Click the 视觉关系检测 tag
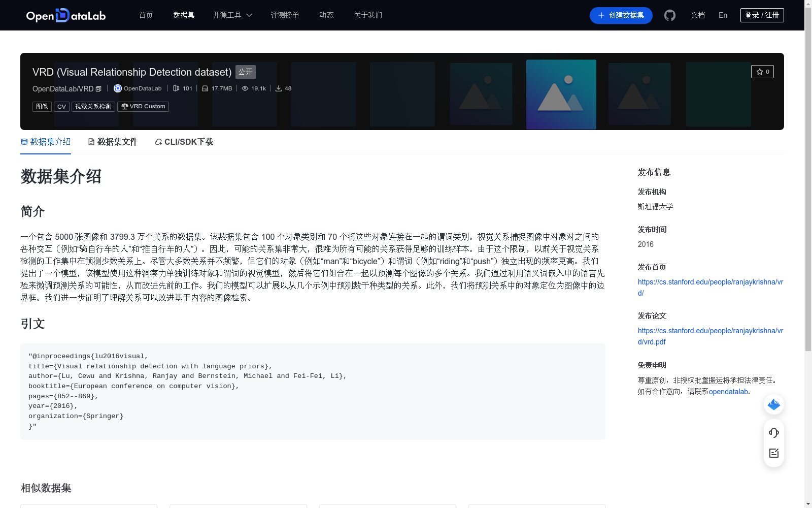Image resolution: width=812 pixels, height=508 pixels. (x=93, y=107)
